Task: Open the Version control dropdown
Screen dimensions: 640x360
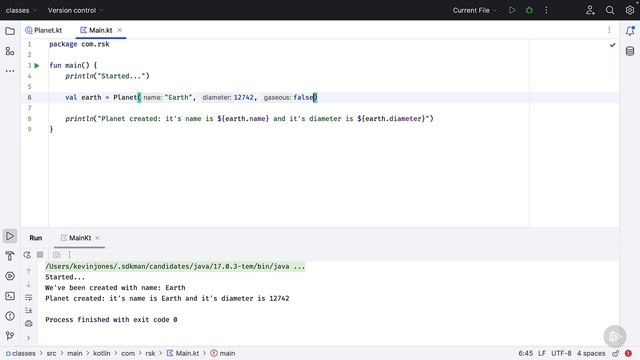Action: (76, 10)
